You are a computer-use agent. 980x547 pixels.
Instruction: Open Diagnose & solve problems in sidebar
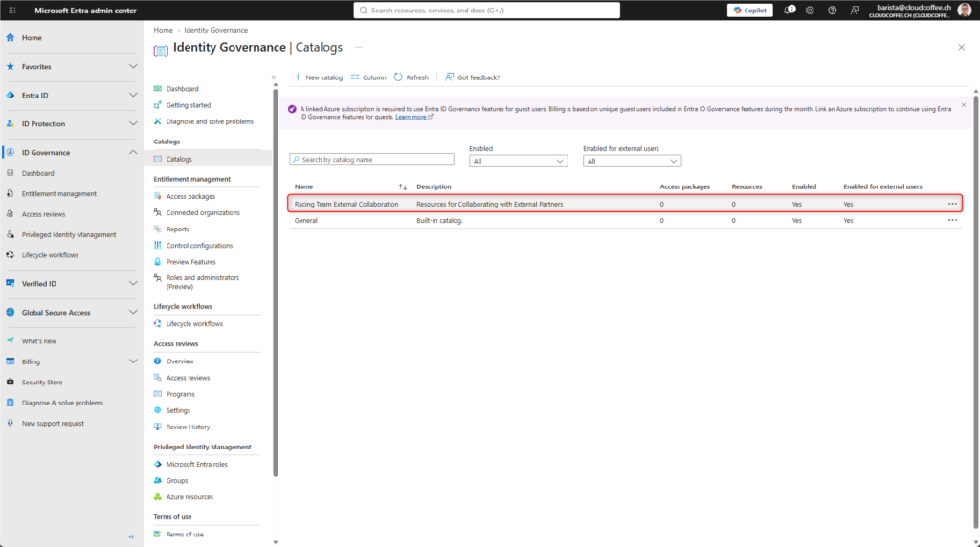tap(62, 403)
